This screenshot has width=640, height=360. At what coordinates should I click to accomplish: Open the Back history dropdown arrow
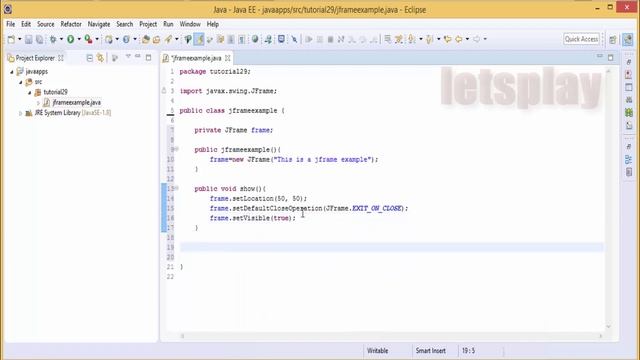pyautogui.click(x=467, y=39)
